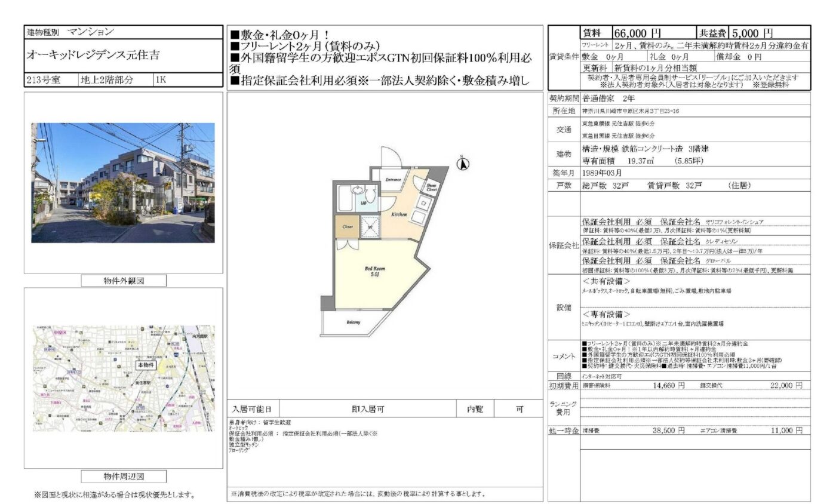Open the neighborhood map image
This screenshot has width=836, height=504.
[x=123, y=379]
